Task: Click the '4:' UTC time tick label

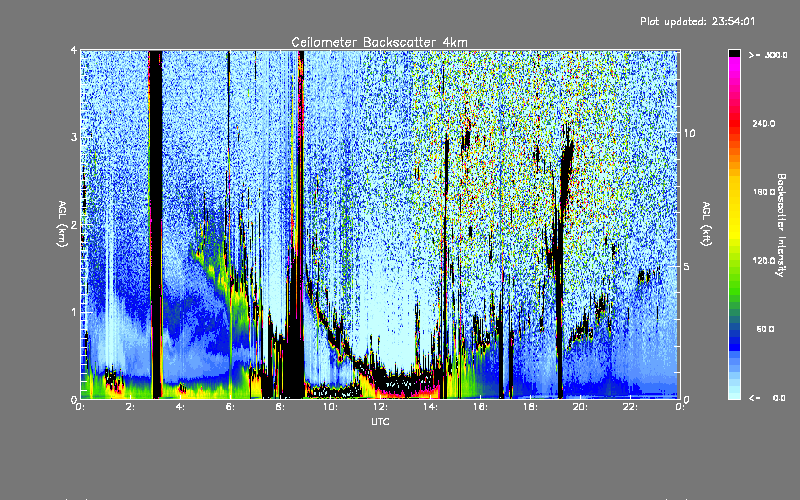Action: (x=181, y=407)
